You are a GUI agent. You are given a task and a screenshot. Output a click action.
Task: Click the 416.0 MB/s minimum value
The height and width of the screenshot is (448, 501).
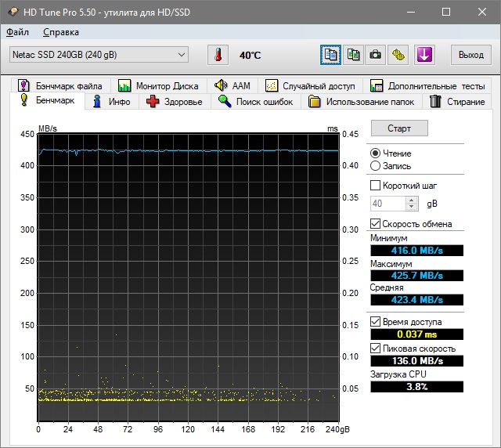point(417,251)
